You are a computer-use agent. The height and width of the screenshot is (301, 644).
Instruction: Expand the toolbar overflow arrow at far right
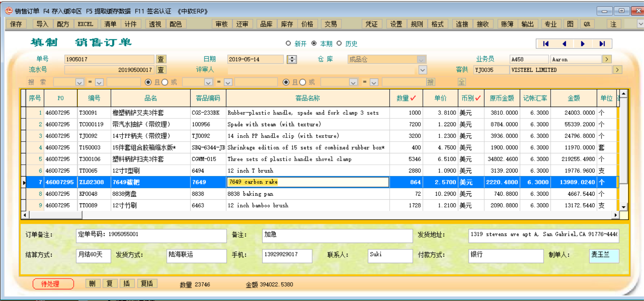coord(640,24)
